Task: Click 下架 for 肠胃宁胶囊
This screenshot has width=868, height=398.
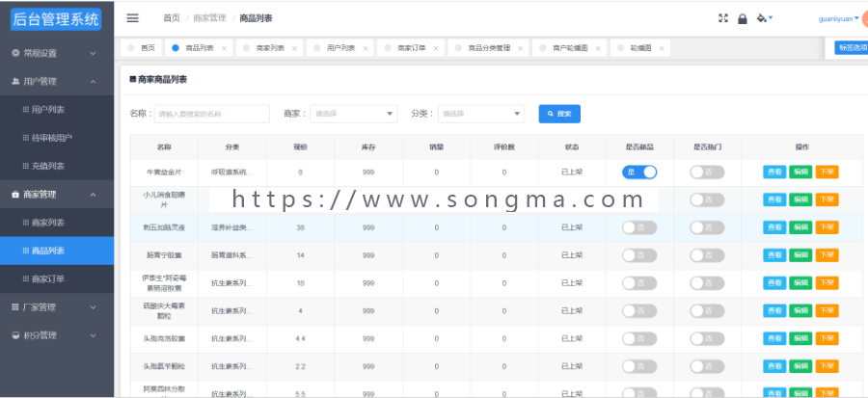Action: click(x=827, y=254)
